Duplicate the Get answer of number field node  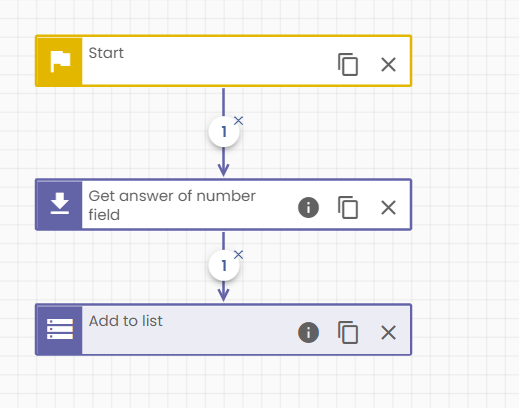click(348, 207)
